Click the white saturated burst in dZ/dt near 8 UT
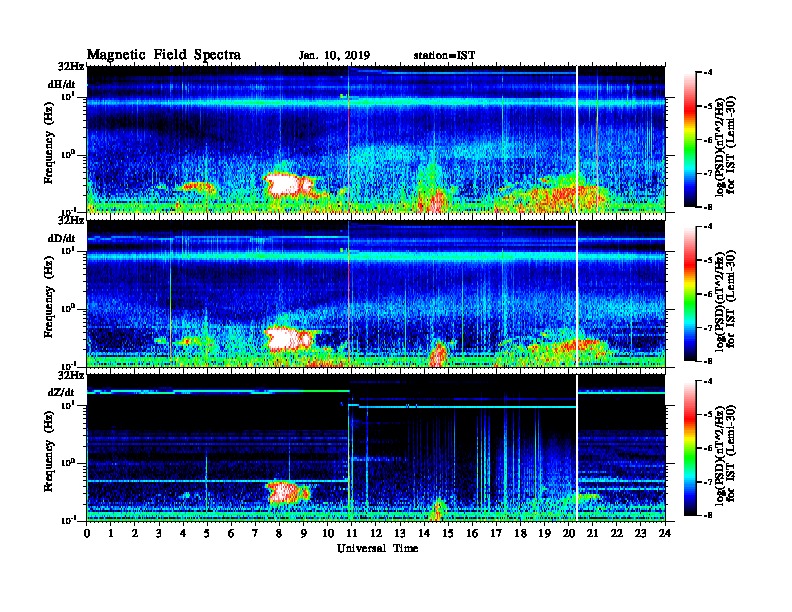This screenshot has width=792, height=612. (x=284, y=491)
